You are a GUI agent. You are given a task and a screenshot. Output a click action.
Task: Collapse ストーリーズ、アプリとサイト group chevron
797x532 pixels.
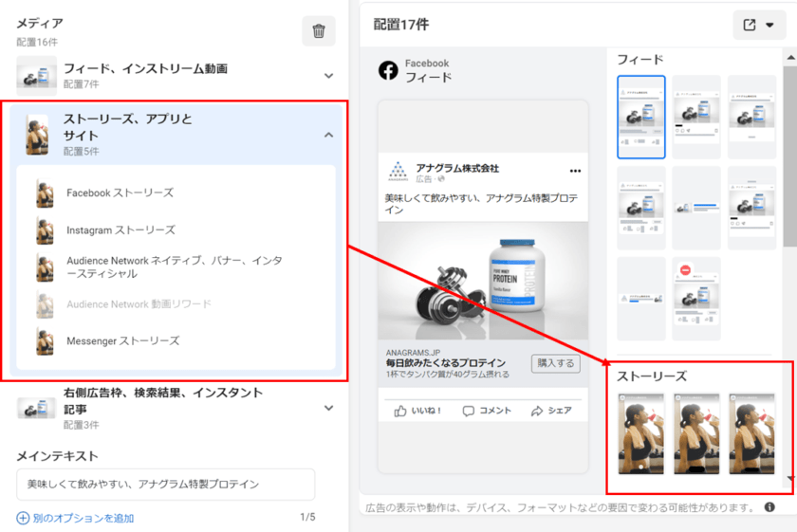coord(329,135)
